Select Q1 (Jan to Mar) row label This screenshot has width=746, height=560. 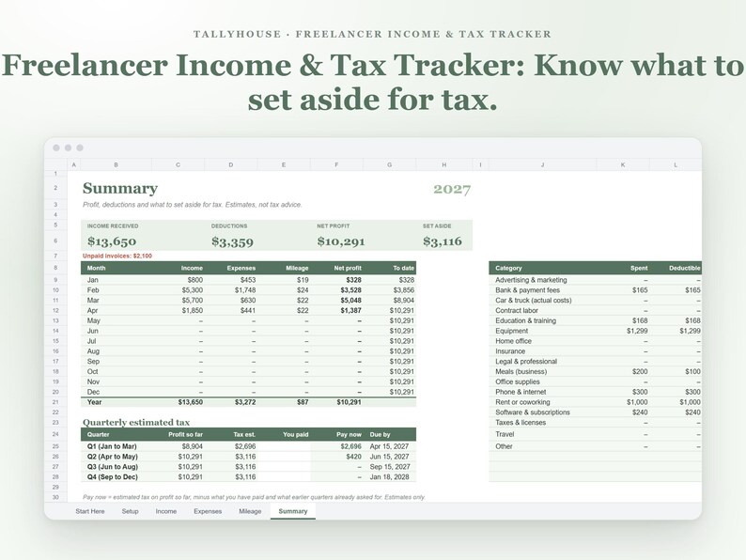[x=112, y=446]
